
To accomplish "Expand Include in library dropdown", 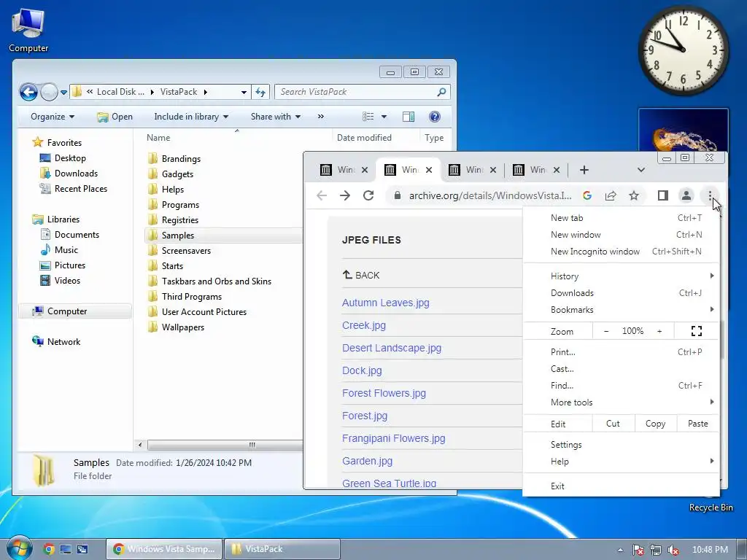I will coord(191,117).
